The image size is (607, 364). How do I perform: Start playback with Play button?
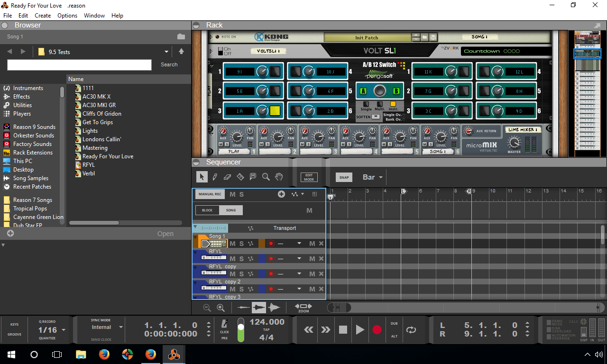pos(360,329)
